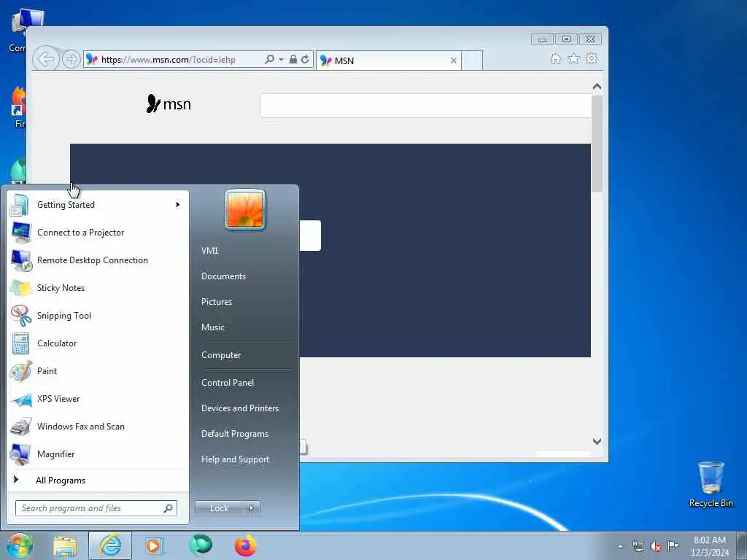The height and width of the screenshot is (560, 747).
Task: Click the MSN page search field
Action: 425,106
